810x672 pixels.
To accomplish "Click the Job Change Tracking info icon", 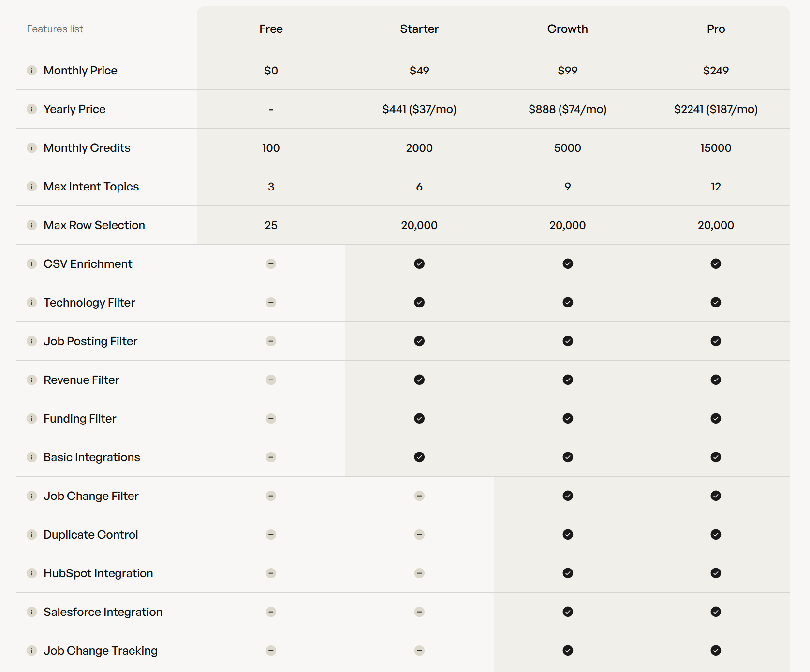I will click(31, 651).
